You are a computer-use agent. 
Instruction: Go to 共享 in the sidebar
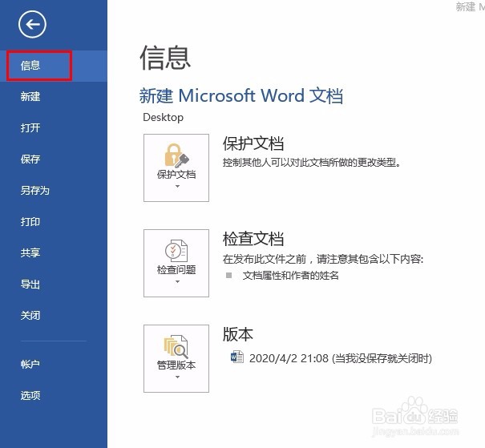(x=30, y=253)
